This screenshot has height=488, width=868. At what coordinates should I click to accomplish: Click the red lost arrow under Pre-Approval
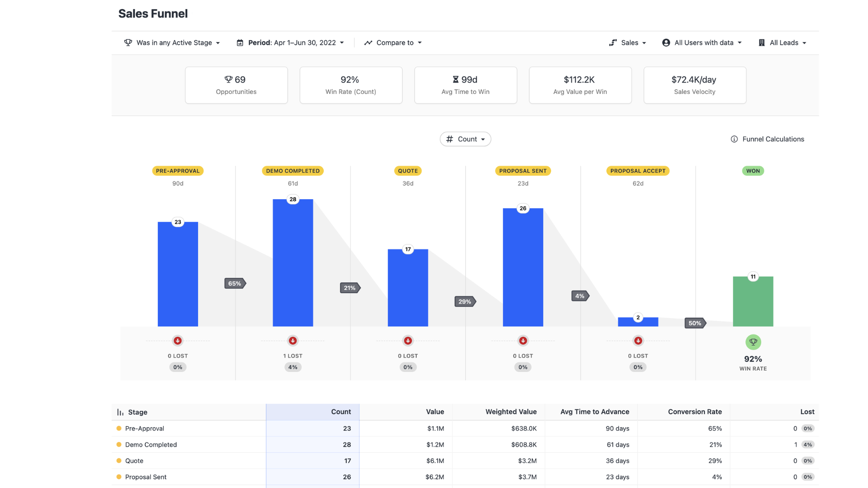tap(178, 341)
